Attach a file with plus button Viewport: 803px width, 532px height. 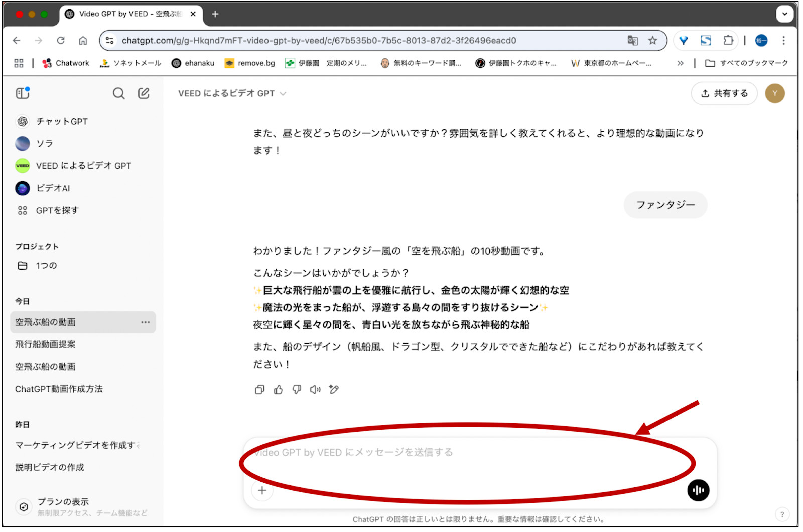pyautogui.click(x=262, y=491)
